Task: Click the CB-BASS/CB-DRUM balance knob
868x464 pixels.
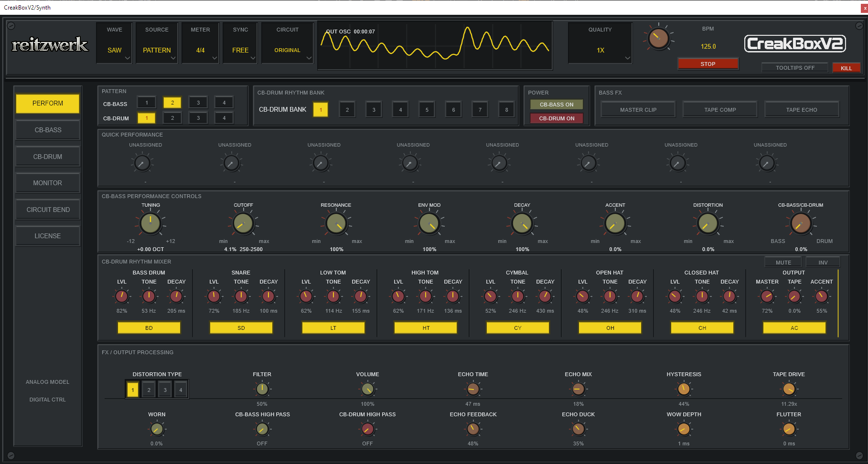Action: pyautogui.click(x=801, y=223)
